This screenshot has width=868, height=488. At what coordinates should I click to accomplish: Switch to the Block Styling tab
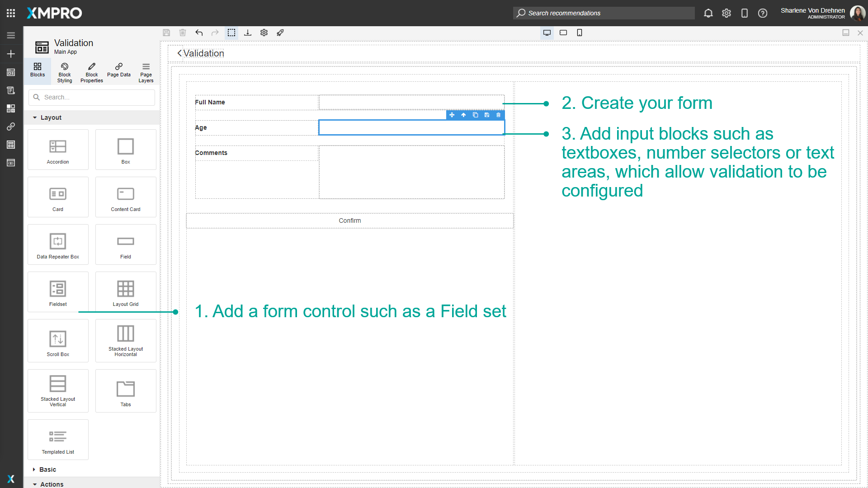point(64,72)
